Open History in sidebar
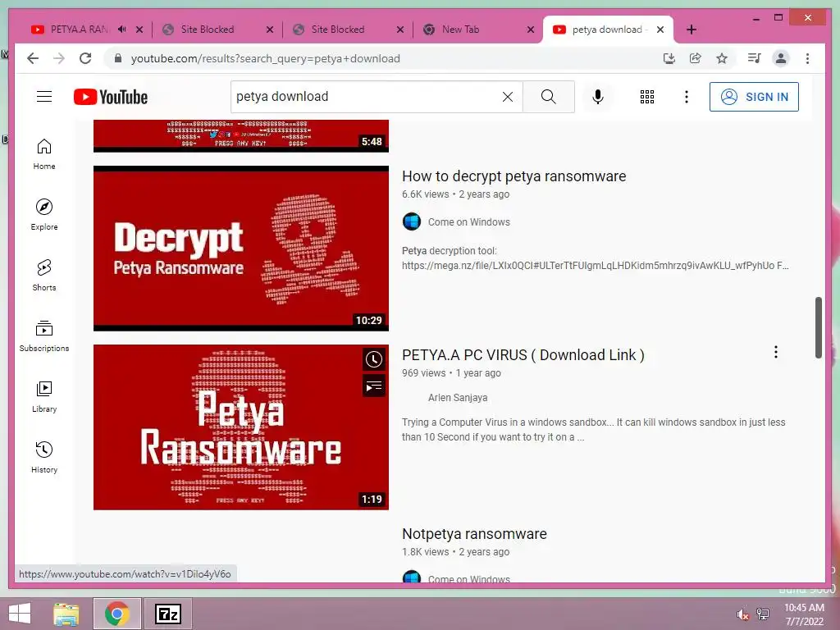The width and height of the screenshot is (840, 630). 44,458
